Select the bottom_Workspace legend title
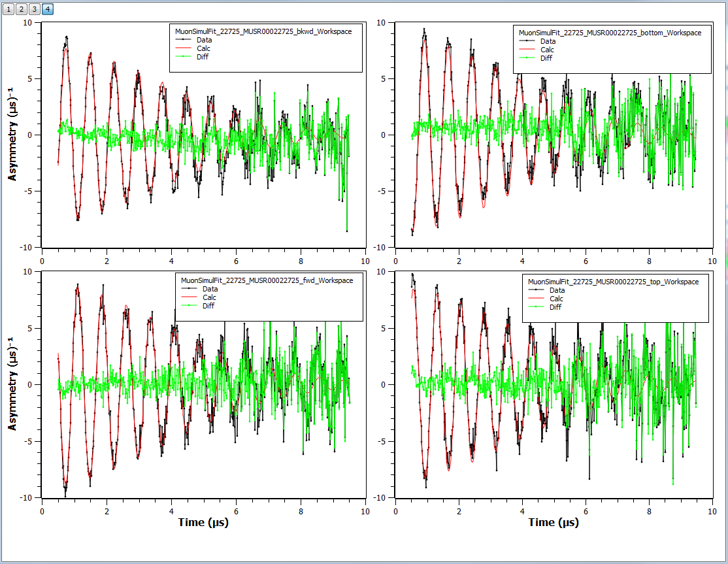This screenshot has height=564, width=728. coord(610,33)
